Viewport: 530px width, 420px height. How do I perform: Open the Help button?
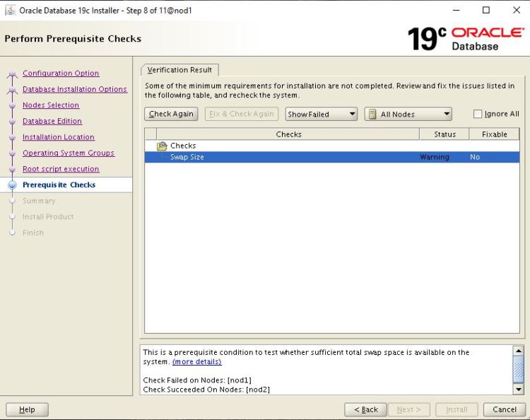point(27,409)
